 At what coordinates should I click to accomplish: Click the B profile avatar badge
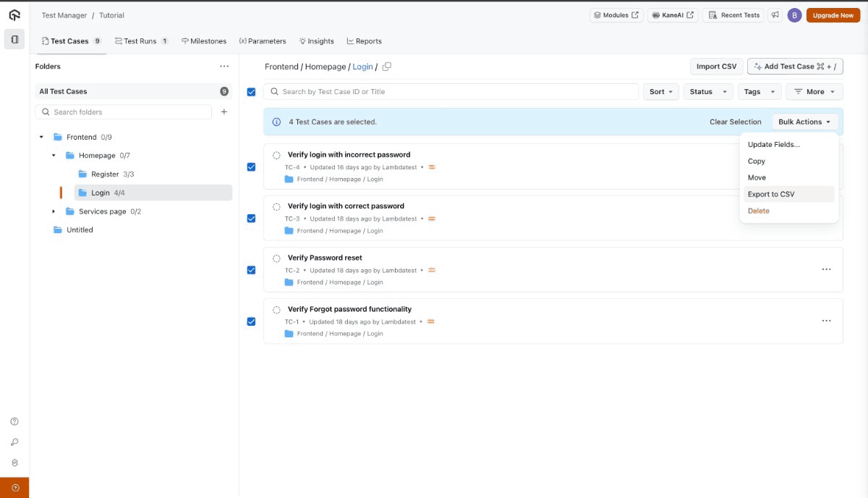click(793, 14)
